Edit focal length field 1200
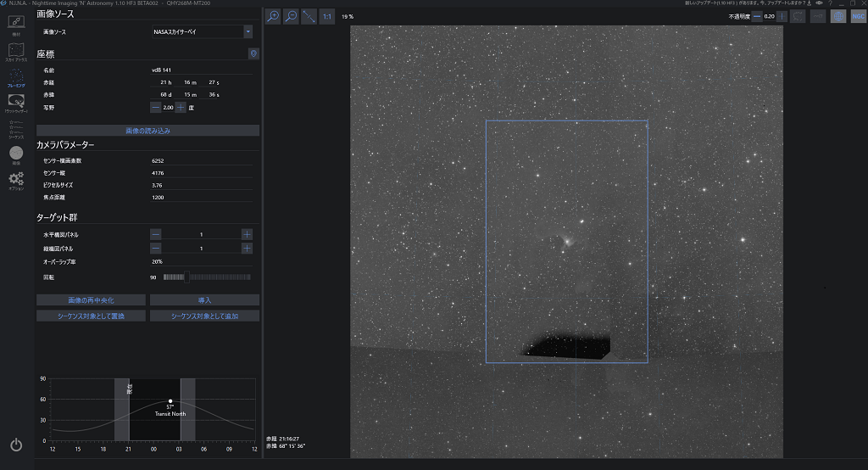Viewport: 868px width, 470px height. coord(202,198)
